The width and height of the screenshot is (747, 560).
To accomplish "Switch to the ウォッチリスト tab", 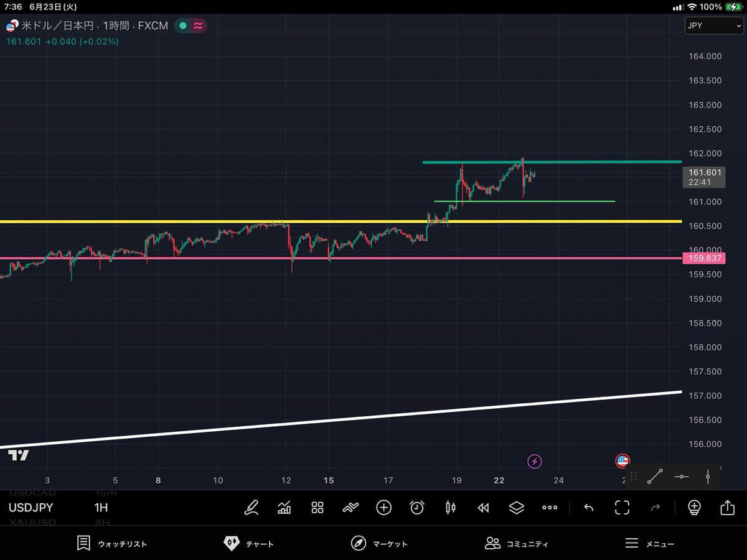I will coord(112,543).
